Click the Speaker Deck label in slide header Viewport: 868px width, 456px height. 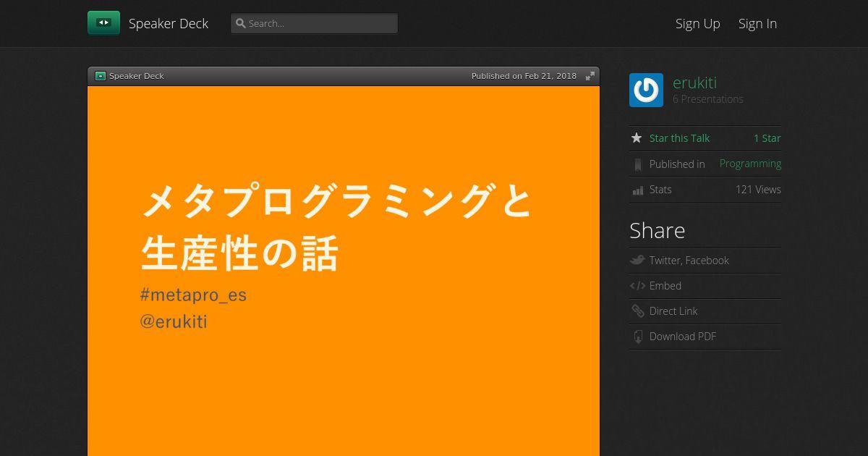coord(136,76)
